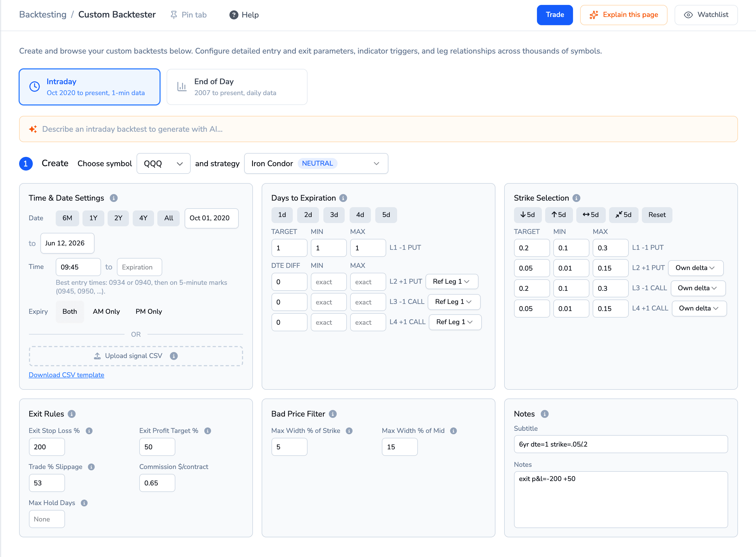The image size is (756, 557).
Task: Open Ref Leg dropdown for L3 -1 CALL
Action: [x=454, y=302]
